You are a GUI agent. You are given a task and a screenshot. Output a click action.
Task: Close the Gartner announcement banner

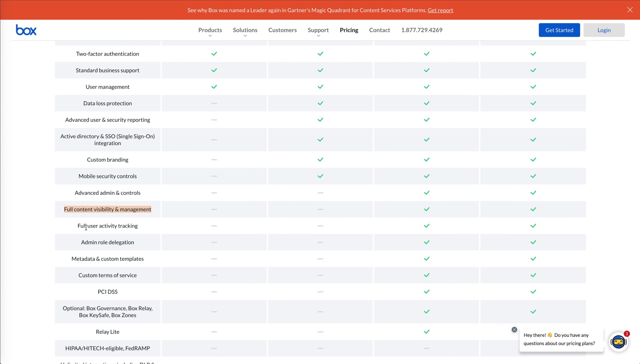click(629, 10)
